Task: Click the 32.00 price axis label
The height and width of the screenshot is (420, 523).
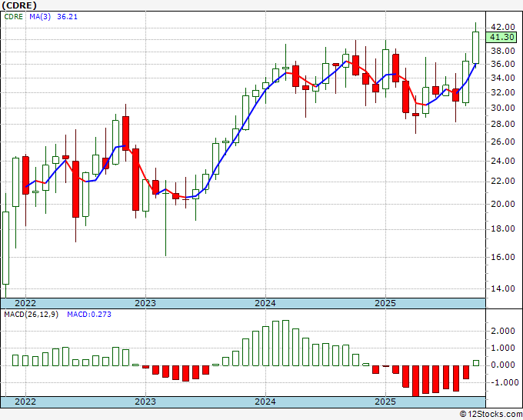Action: (x=503, y=92)
